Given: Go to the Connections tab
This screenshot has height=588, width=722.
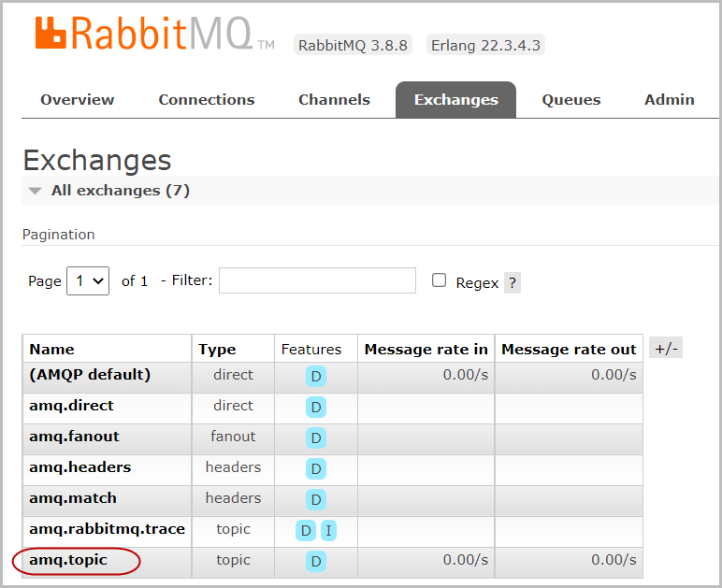Looking at the screenshot, I should click(206, 100).
